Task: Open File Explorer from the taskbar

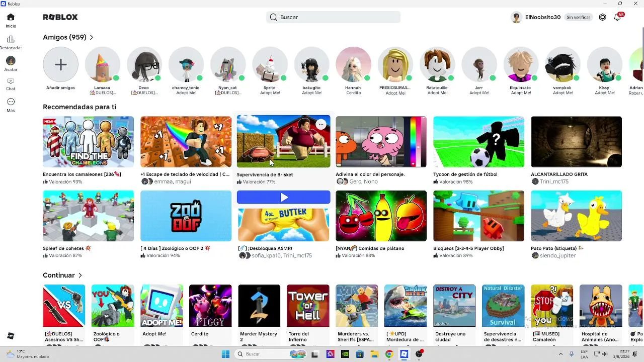Action: click(x=374, y=354)
